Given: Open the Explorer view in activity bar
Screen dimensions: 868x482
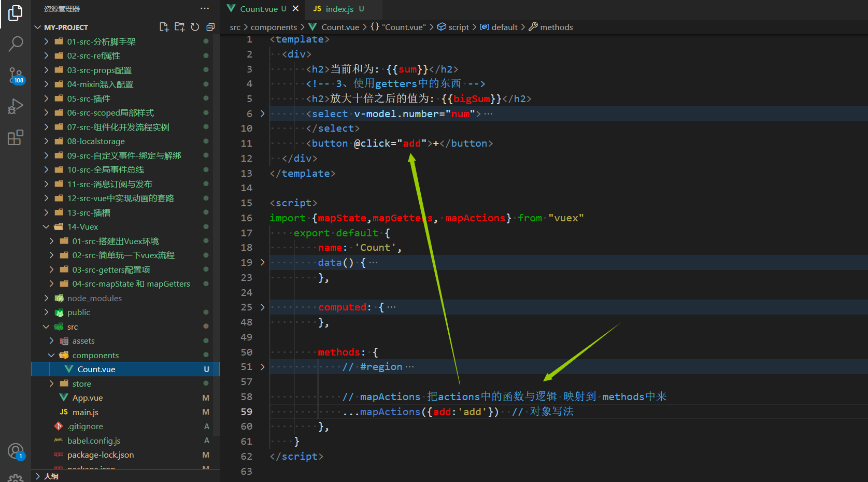Looking at the screenshot, I should coord(16,12).
